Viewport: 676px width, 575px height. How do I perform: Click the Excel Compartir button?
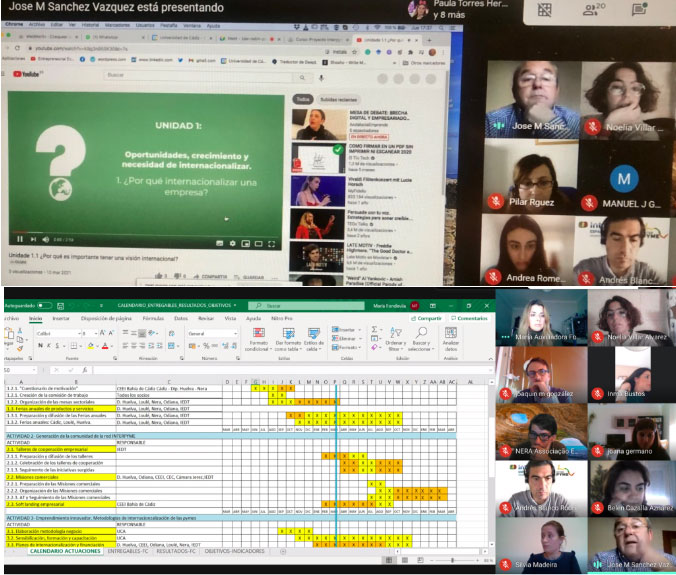click(x=427, y=318)
